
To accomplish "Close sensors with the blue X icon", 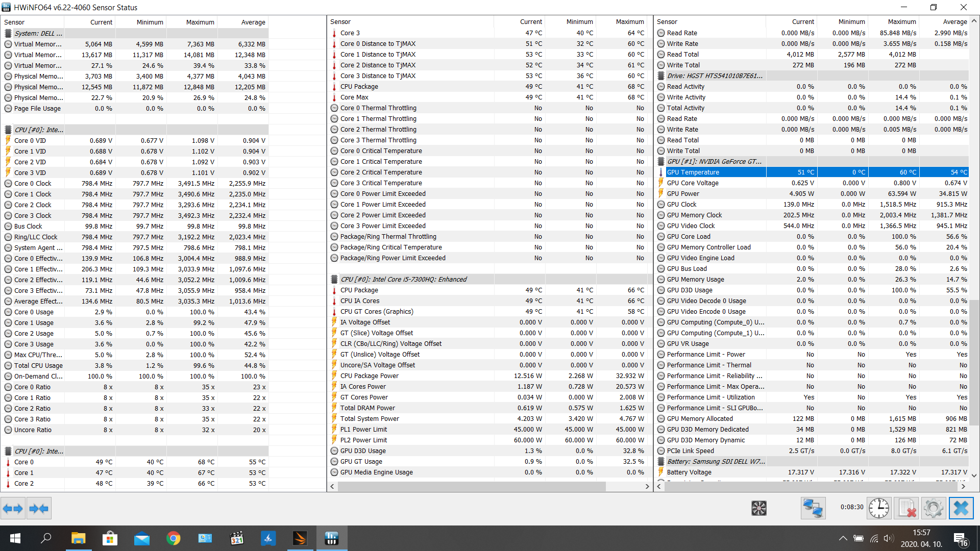I will click(x=961, y=508).
